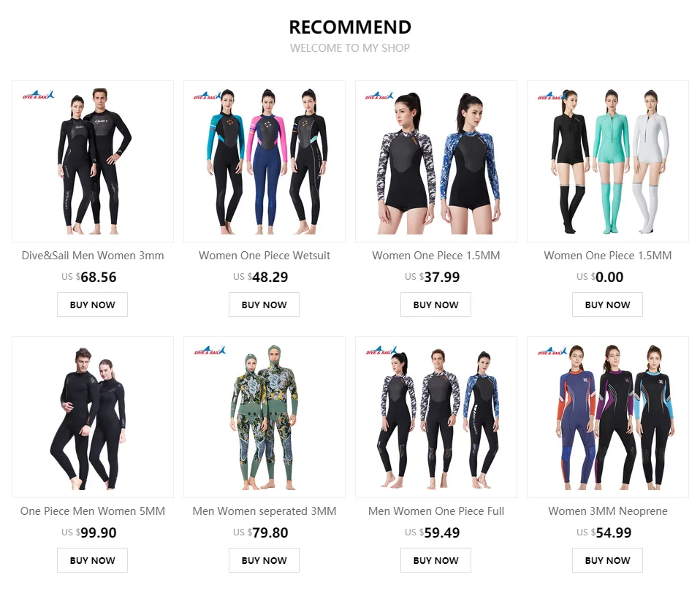Image resolution: width=700 pixels, height=596 pixels.
Task: Open the Men Women seperated 3MM link
Action: click(265, 511)
